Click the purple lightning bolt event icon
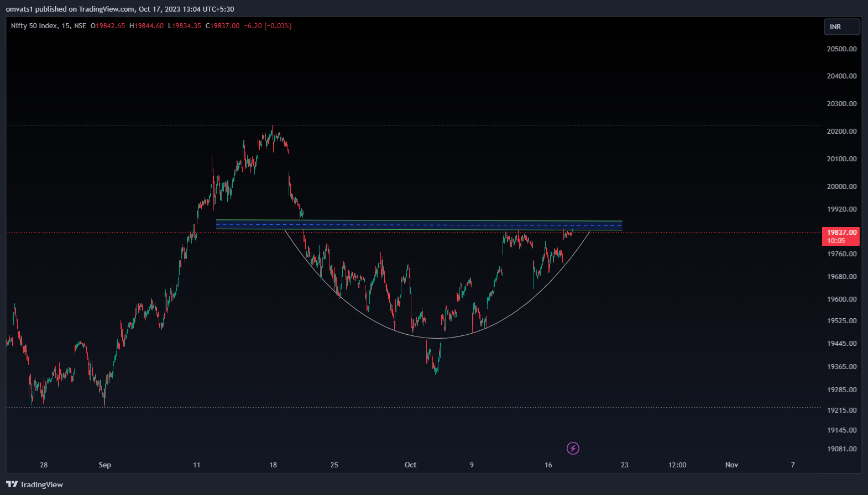The height and width of the screenshot is (495, 868). 573,448
